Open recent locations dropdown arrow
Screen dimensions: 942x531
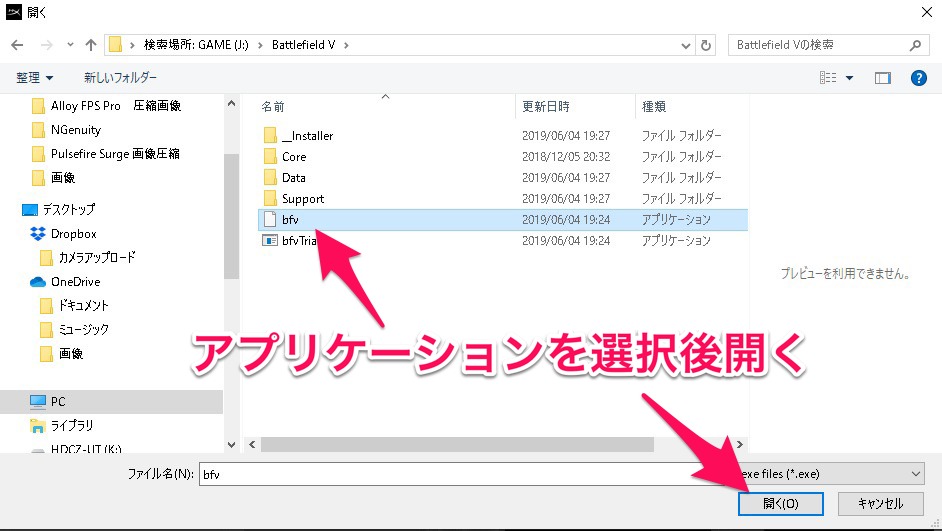pos(70,45)
